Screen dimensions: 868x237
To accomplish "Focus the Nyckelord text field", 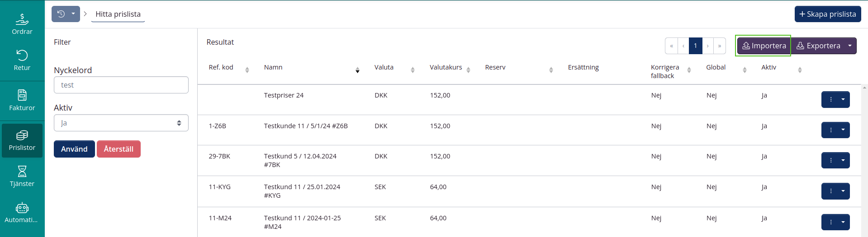I will 121,85.
